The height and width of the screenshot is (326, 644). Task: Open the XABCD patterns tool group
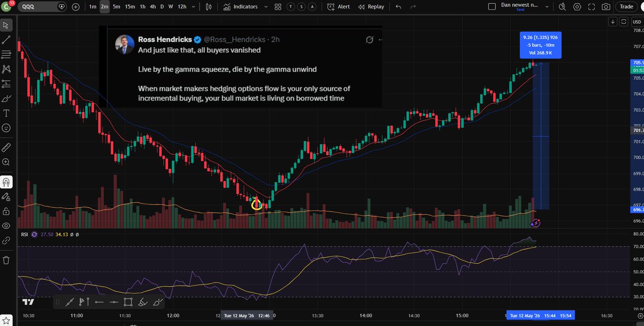tap(6, 69)
